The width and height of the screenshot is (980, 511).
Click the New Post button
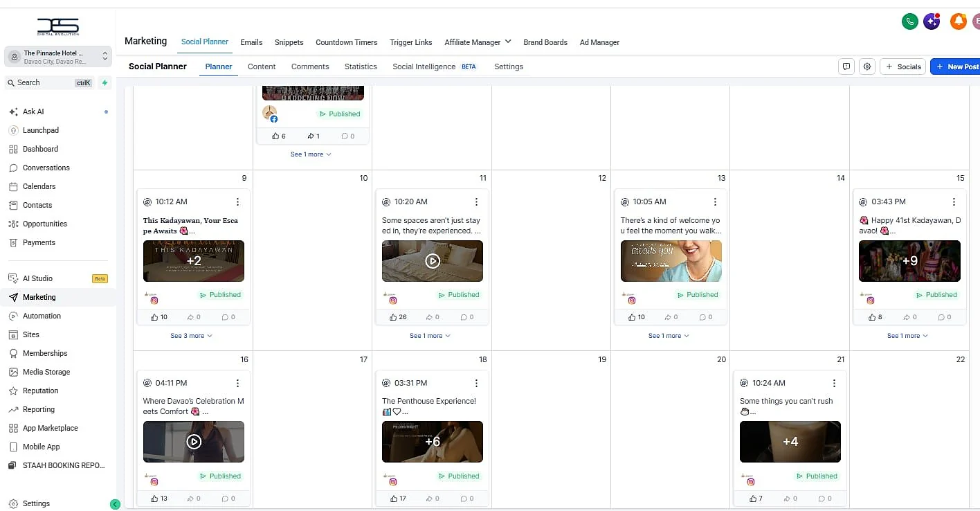(x=956, y=66)
